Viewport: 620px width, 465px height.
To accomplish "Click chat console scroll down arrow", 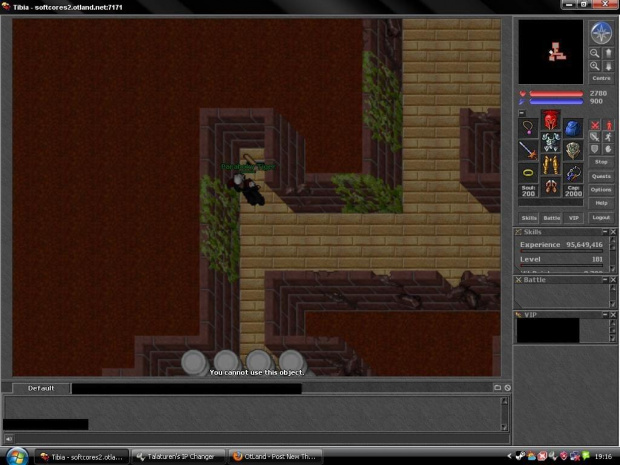I will pyautogui.click(x=504, y=427).
